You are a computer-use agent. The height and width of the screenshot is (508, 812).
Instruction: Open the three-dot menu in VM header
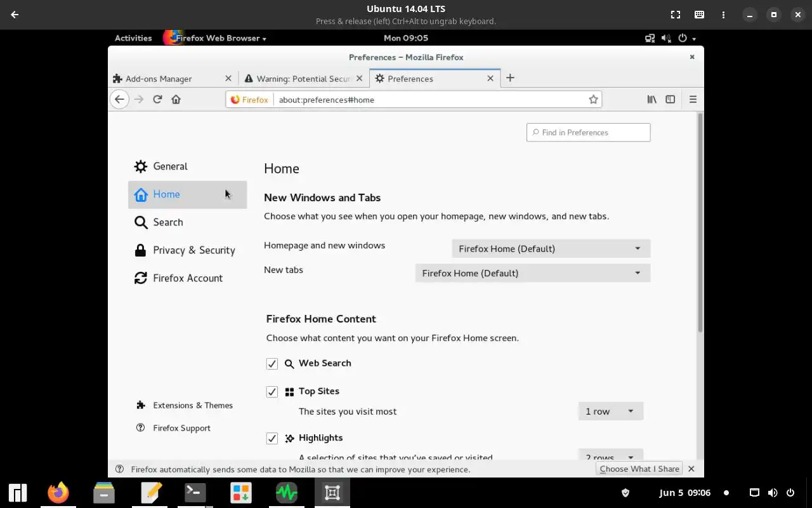coord(723,15)
